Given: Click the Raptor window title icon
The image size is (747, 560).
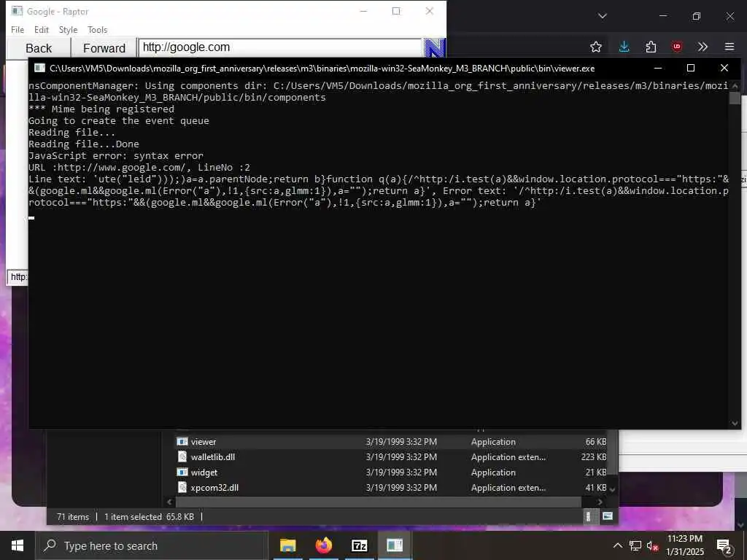Looking at the screenshot, I should click(18, 11).
